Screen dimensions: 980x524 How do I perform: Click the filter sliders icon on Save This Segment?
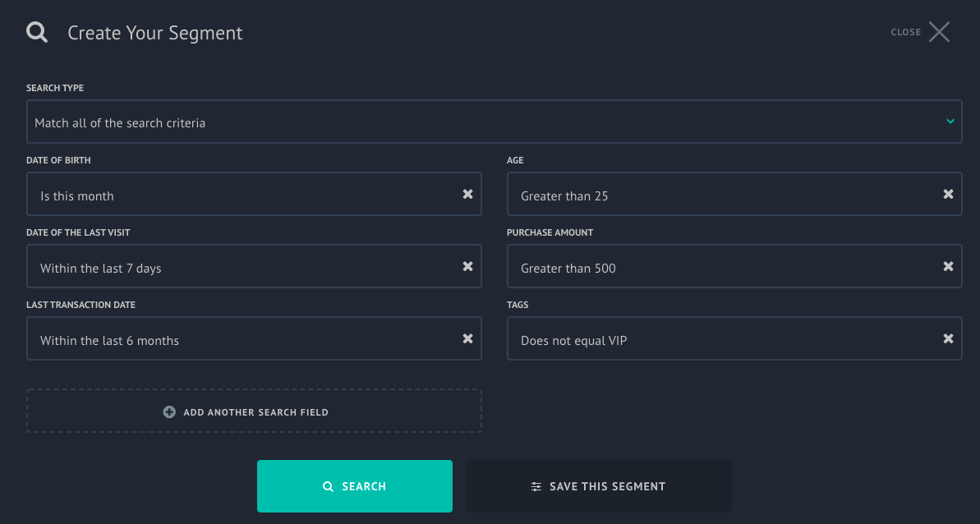pos(537,486)
